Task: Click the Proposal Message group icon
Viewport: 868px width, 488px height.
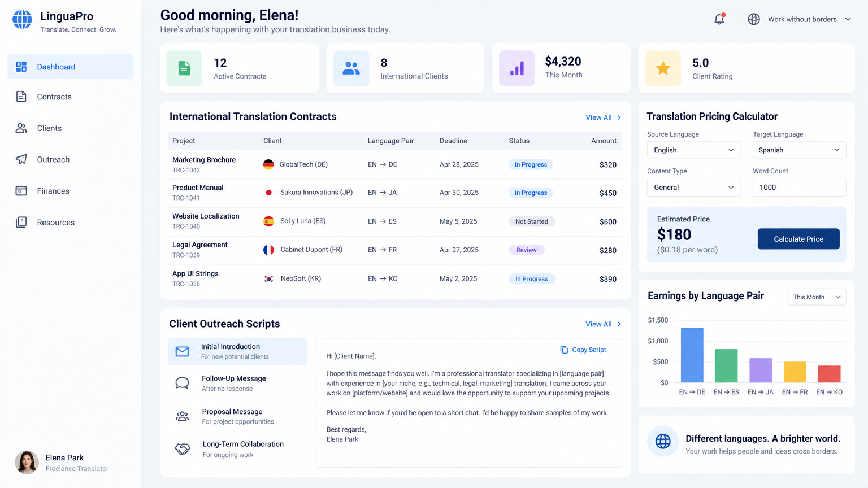Action: 182,417
